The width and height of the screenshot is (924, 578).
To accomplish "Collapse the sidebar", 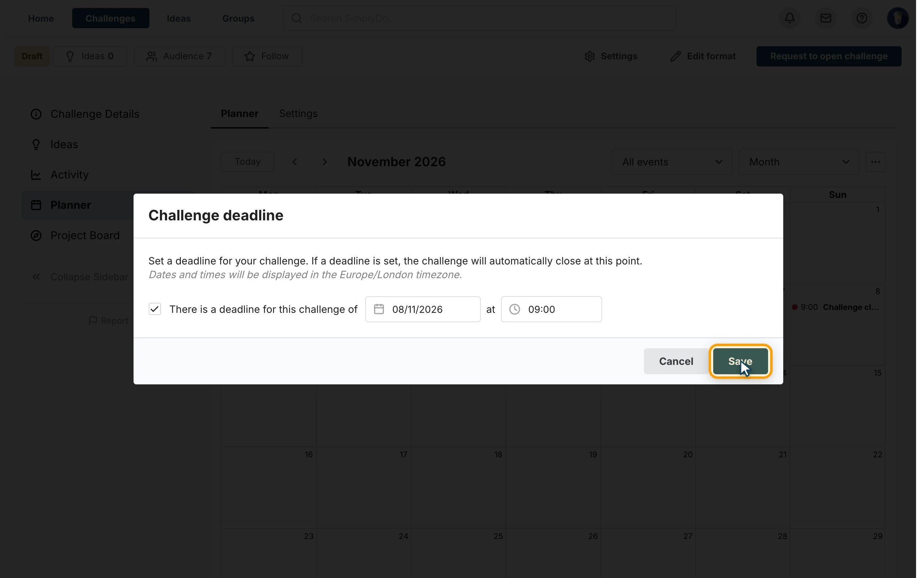I will (80, 277).
